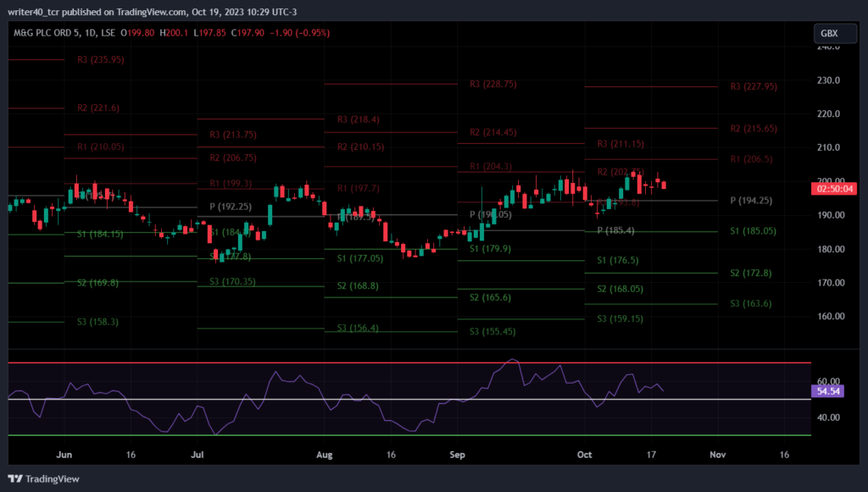Click the 180.00 price axis label
Screen dimensions: 868x492
tap(831, 249)
